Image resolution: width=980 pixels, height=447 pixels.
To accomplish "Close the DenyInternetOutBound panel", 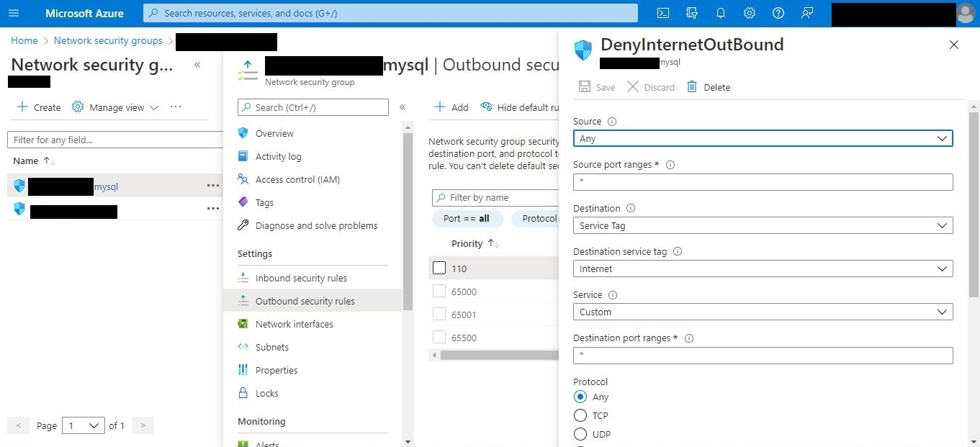I will point(954,45).
